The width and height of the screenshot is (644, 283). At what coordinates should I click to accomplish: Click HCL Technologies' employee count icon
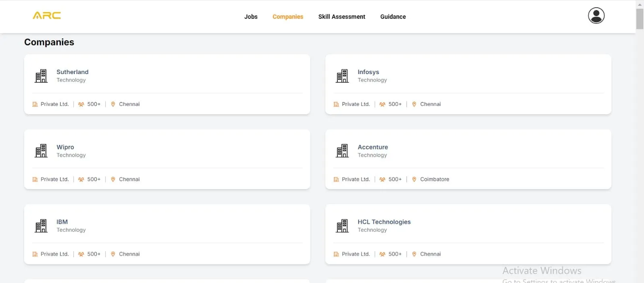382,254
